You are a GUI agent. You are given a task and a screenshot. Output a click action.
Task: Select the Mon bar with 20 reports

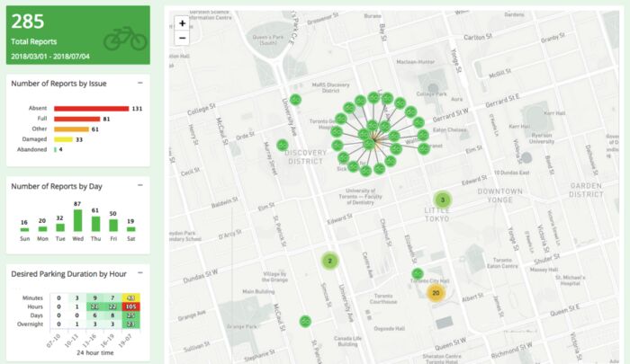coord(42,229)
